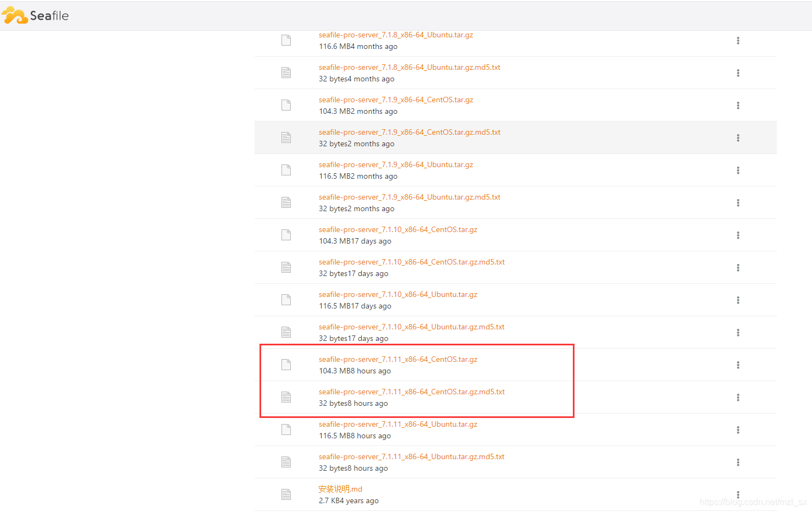Open more options for 7.1.9 CentOS tar.gz
The height and width of the screenshot is (512, 812).
point(738,106)
